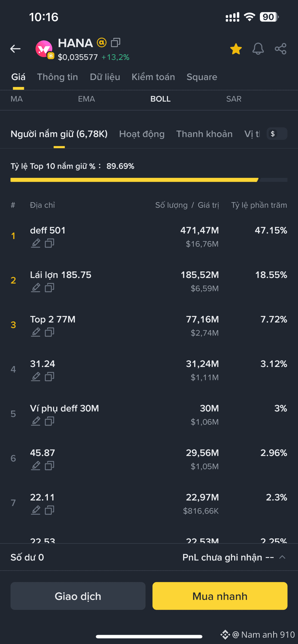Open the 45.87 holder row
This screenshot has width=298, height=644.
pos(149,459)
